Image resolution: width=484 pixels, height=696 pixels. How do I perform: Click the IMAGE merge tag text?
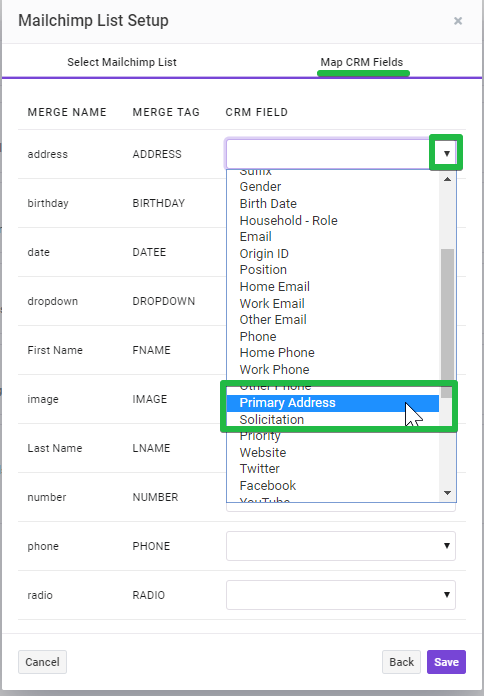coord(150,399)
